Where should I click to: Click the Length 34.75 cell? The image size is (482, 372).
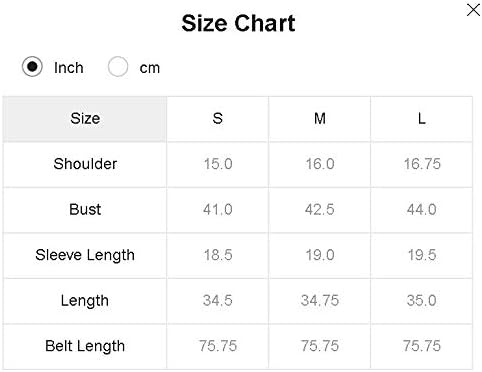[x=320, y=301]
